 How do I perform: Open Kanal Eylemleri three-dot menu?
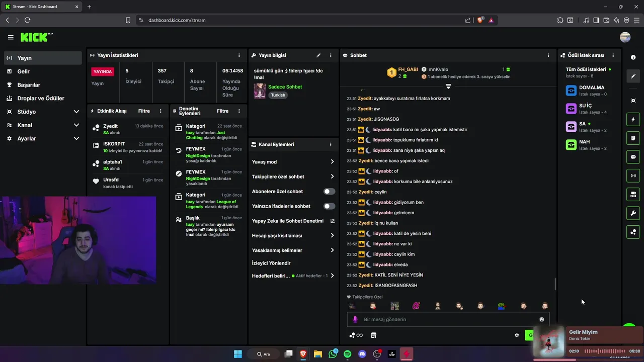click(x=331, y=144)
